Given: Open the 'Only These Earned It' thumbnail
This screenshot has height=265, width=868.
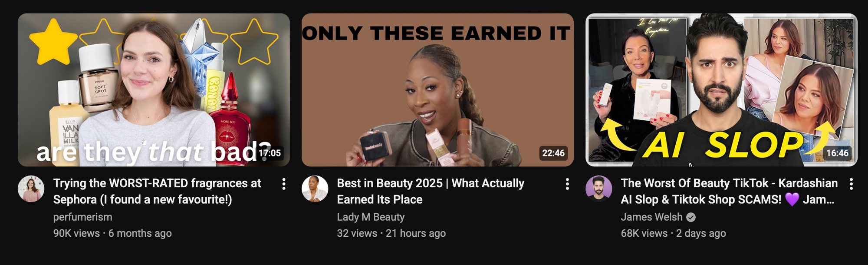Looking at the screenshot, I should coord(437,90).
